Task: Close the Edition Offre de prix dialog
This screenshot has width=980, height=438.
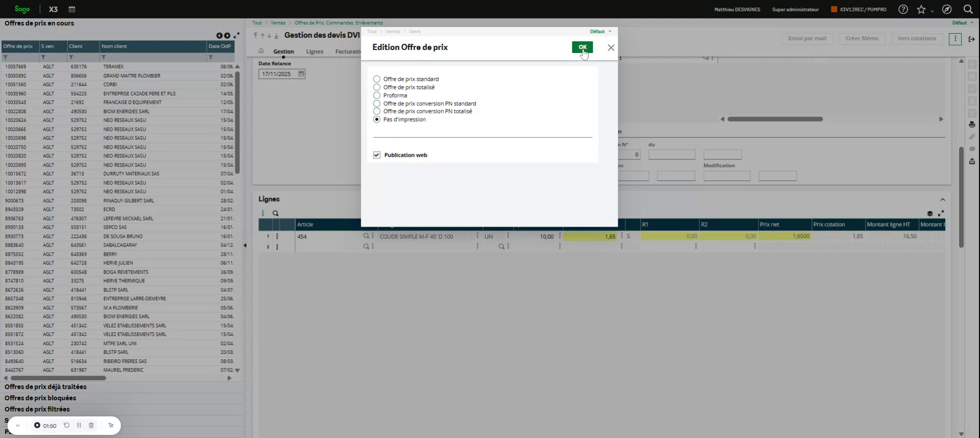Action: (x=611, y=47)
